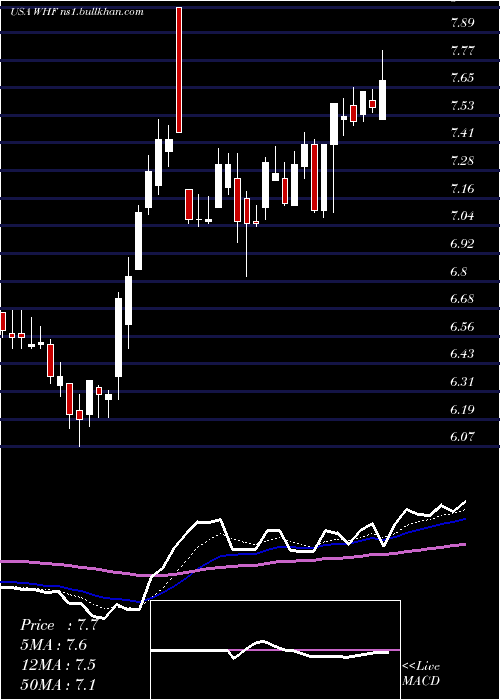Click the tall red candlestick at chart top

pyautogui.click(x=179, y=70)
